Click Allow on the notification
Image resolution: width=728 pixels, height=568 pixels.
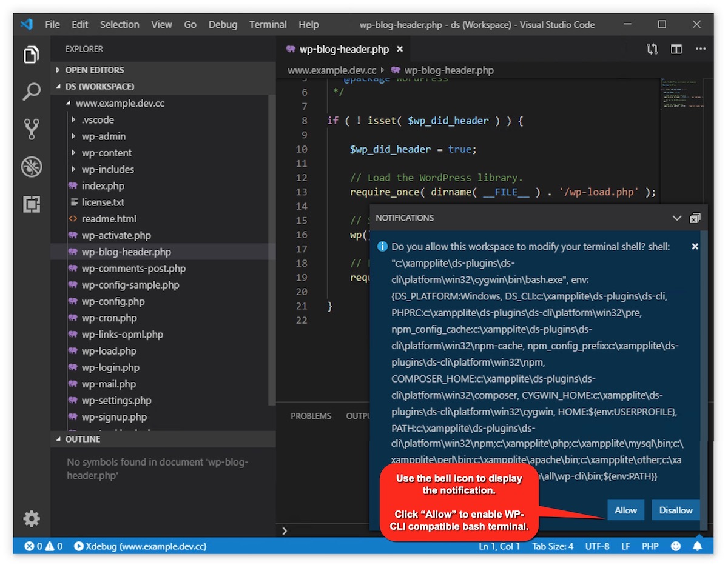pyautogui.click(x=625, y=510)
